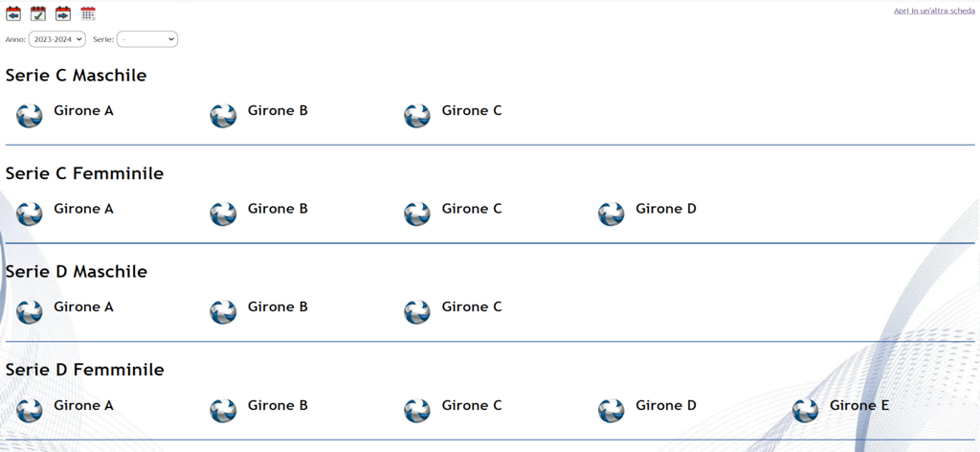980x452 pixels.
Task: Open the 'Apri in un'altra scheda' link
Action: [934, 11]
